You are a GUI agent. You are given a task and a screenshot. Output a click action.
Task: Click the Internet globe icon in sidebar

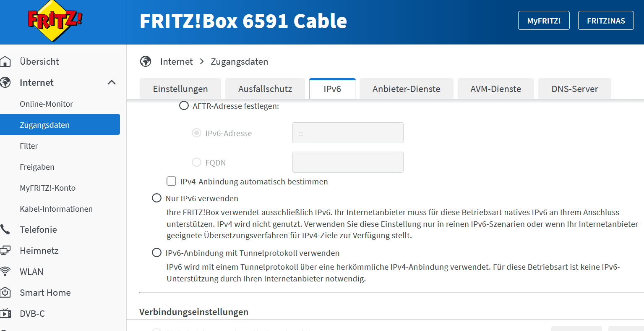click(x=5, y=82)
